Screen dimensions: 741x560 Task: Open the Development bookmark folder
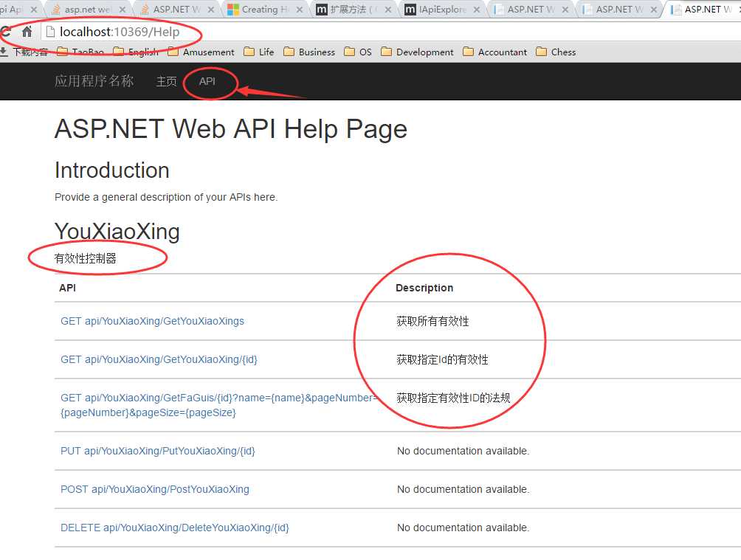click(417, 52)
